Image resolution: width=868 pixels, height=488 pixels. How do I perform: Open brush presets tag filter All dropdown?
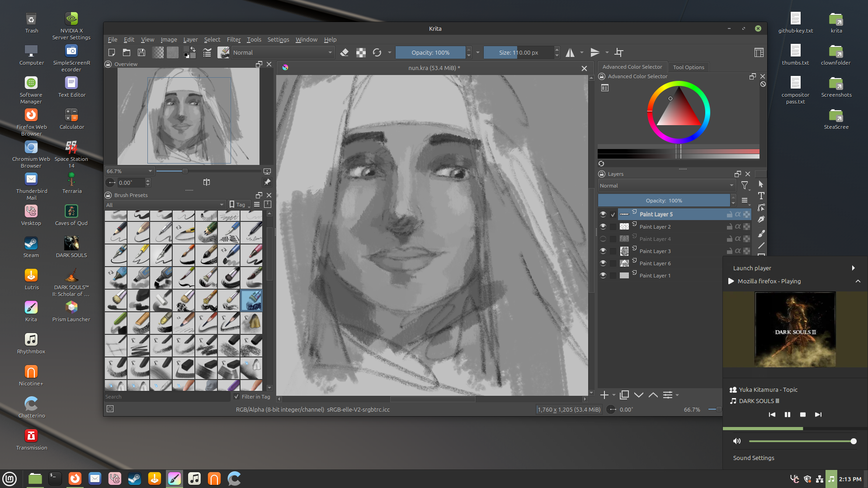pyautogui.click(x=165, y=205)
